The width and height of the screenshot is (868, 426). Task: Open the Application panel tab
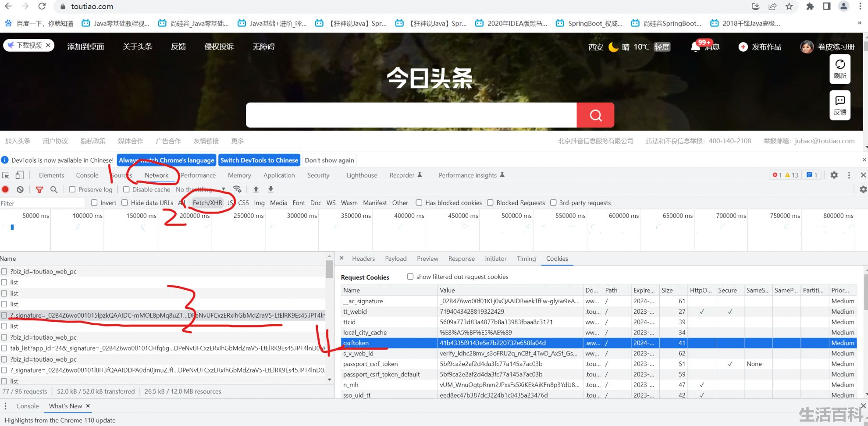[x=279, y=175]
